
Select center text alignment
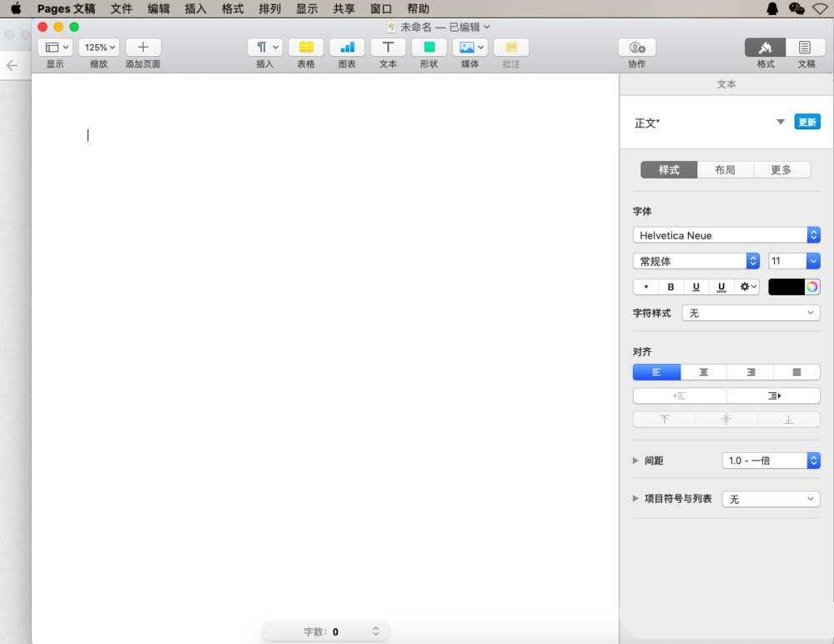(703, 371)
